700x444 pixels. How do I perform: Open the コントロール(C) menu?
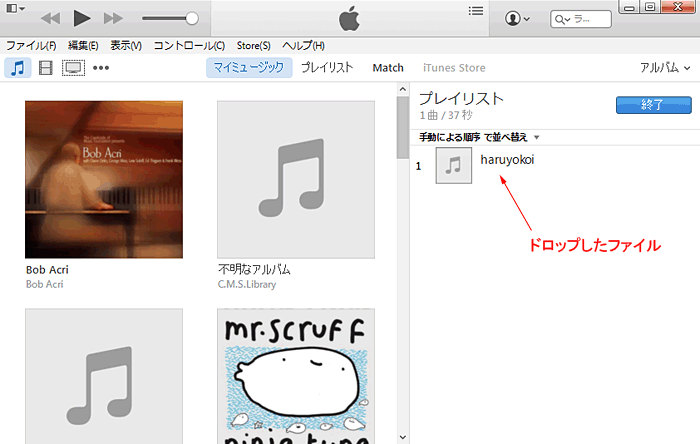pos(189,46)
